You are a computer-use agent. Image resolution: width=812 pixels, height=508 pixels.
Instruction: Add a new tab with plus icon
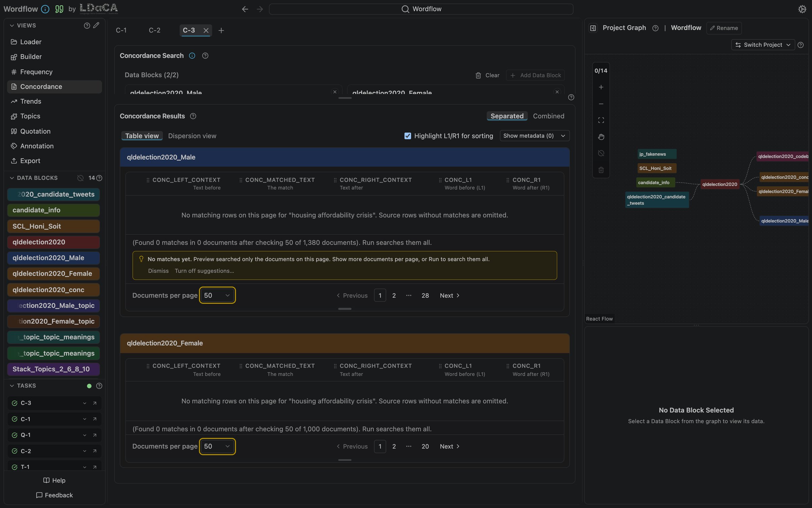[x=221, y=30]
